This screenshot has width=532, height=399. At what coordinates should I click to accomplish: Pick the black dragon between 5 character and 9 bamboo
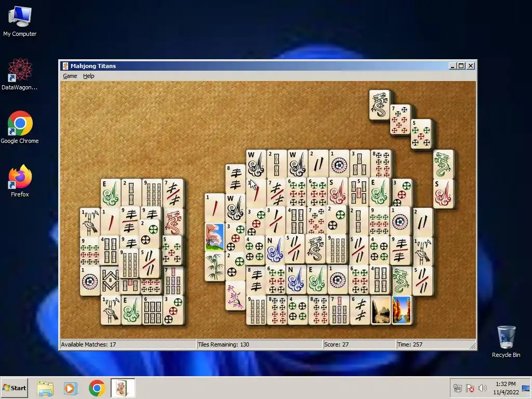(315, 249)
